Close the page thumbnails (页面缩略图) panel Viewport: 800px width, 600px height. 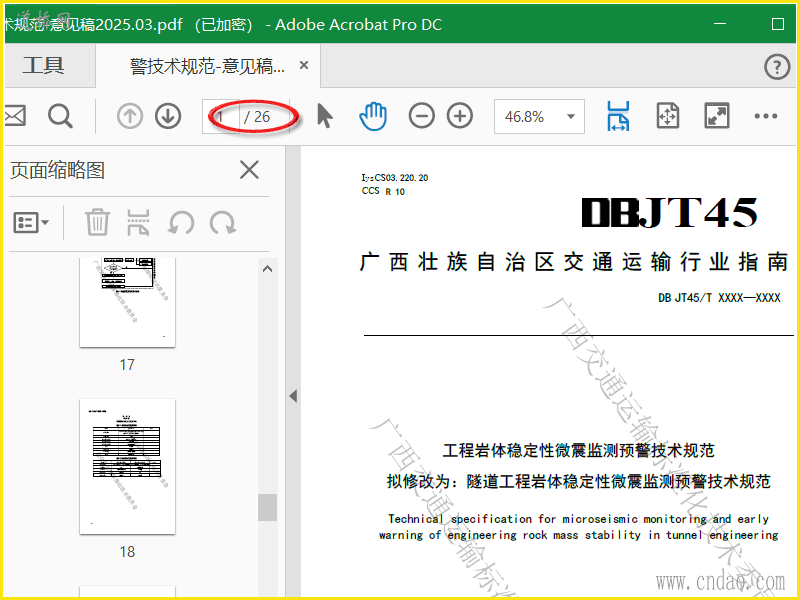pos(249,170)
